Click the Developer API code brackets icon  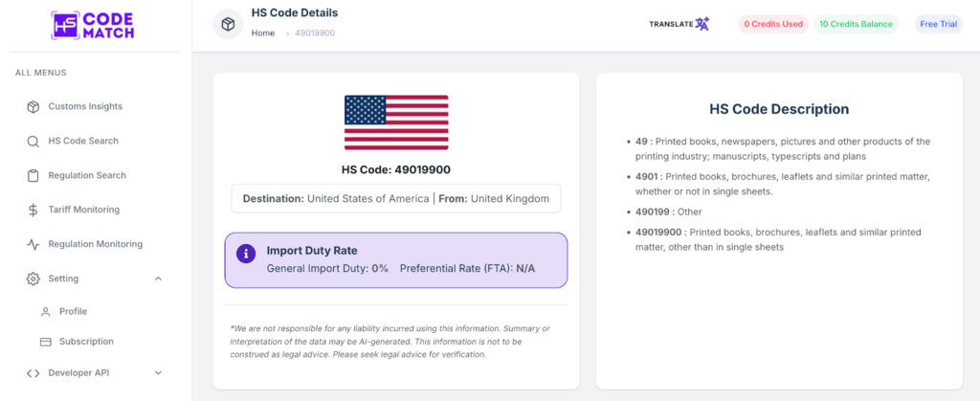pyautogui.click(x=33, y=373)
